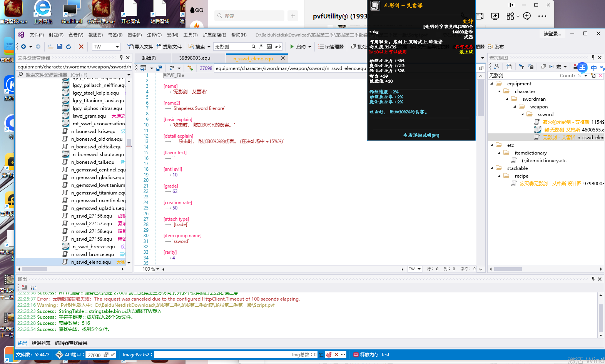The height and width of the screenshot is (364, 605).
Task: Toggle the a•b search option
Action: [278, 47]
